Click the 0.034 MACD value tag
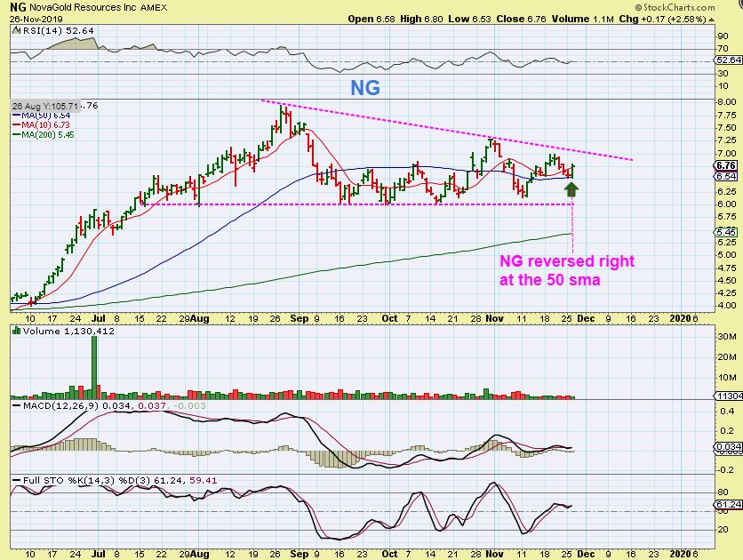The height and width of the screenshot is (560, 743). (x=728, y=447)
